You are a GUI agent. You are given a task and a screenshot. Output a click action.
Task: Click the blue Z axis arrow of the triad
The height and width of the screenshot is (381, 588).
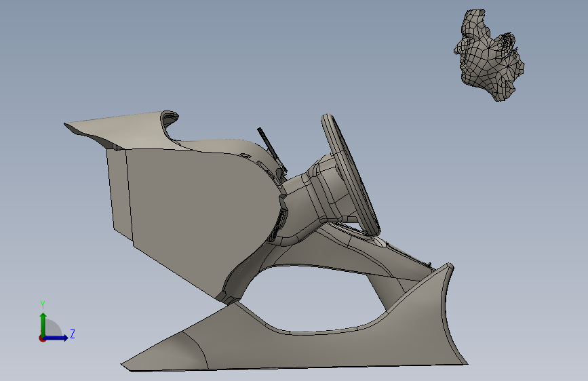(x=56, y=338)
